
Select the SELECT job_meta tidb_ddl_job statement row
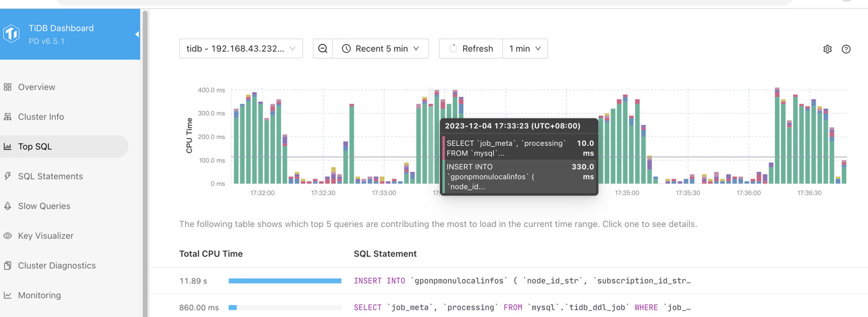[522, 308]
